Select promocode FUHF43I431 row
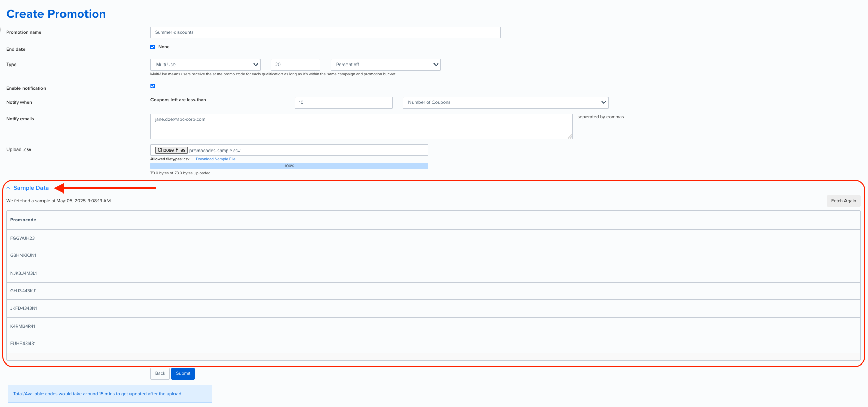868x407 pixels. (433, 344)
